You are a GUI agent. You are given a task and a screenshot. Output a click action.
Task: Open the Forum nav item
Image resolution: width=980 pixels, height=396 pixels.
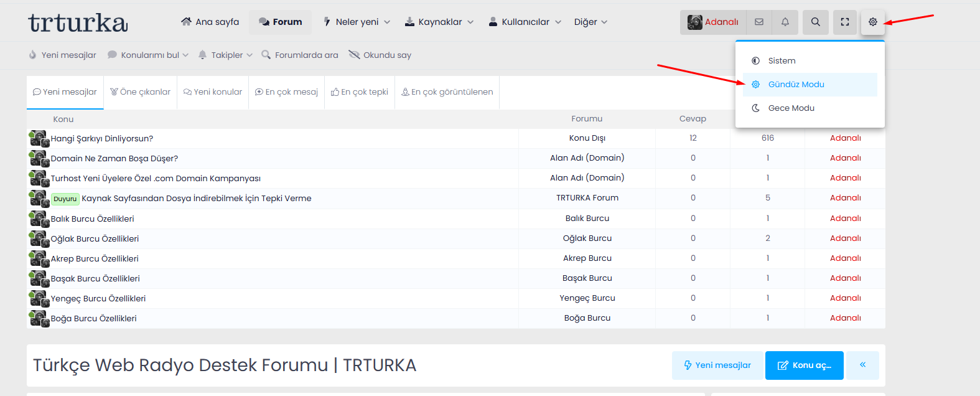[281, 22]
